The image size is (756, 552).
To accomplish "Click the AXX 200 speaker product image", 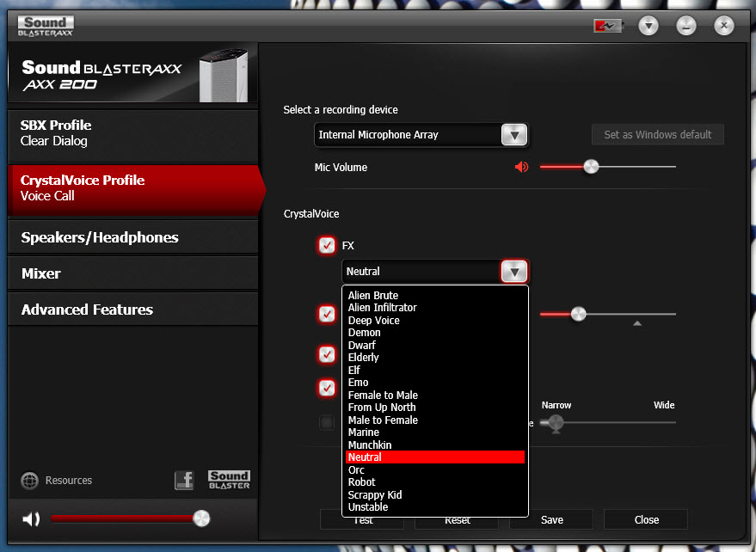I will (x=224, y=75).
